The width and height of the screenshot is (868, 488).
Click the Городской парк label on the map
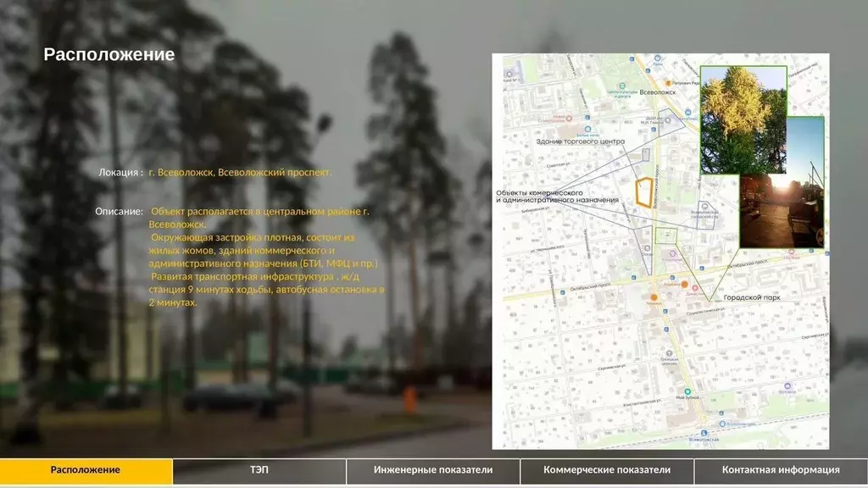tap(752, 297)
